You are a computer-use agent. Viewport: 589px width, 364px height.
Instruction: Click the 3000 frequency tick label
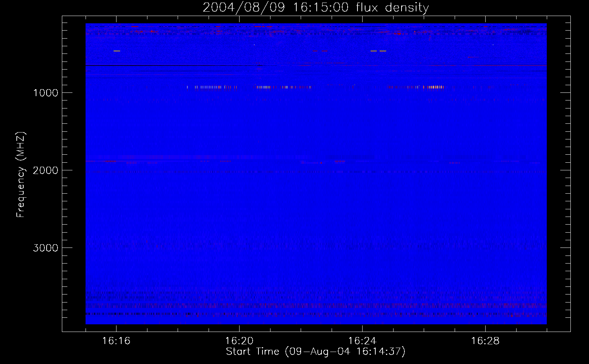coord(46,248)
